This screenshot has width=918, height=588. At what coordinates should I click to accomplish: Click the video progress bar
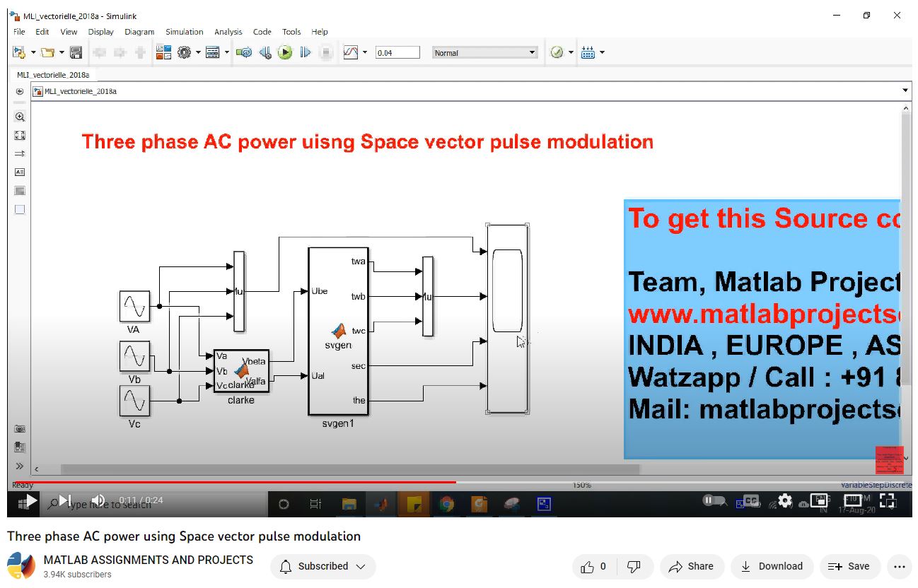(460, 483)
